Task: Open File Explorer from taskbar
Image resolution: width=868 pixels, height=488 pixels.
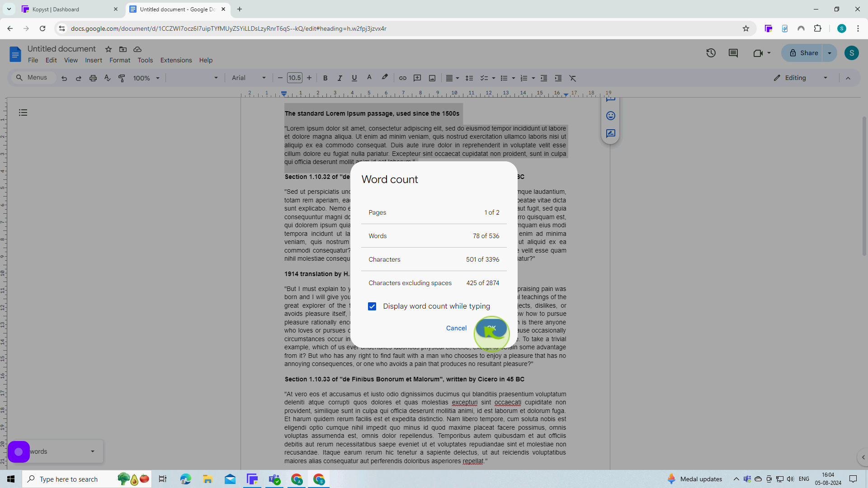Action: point(208,479)
